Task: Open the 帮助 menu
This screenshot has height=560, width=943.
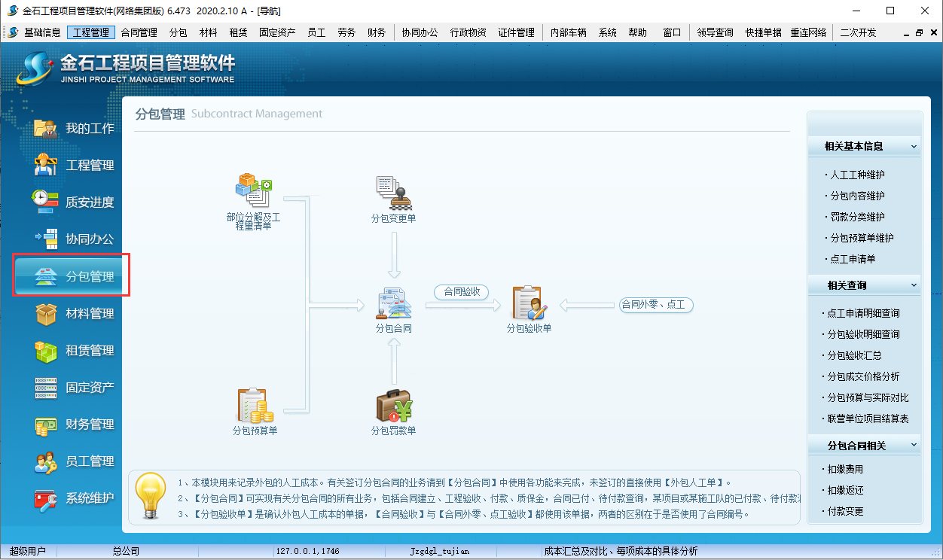Action: [x=637, y=32]
